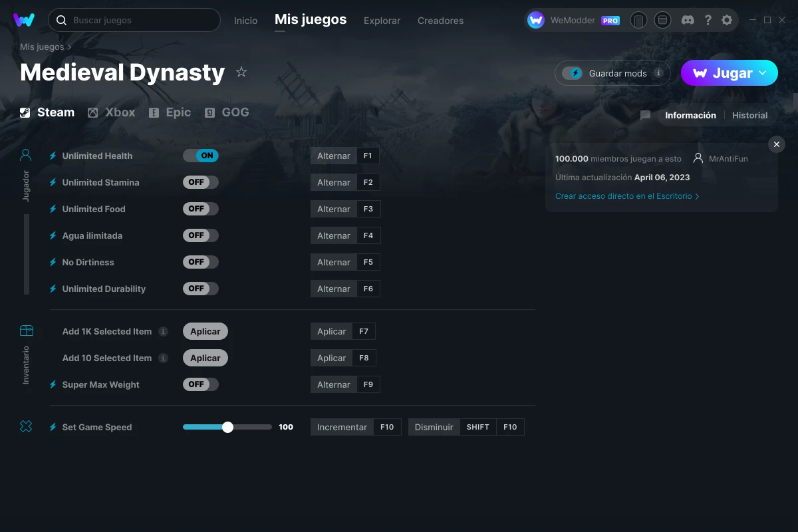Click info icon next to Add 1K Selected Item

(163, 331)
